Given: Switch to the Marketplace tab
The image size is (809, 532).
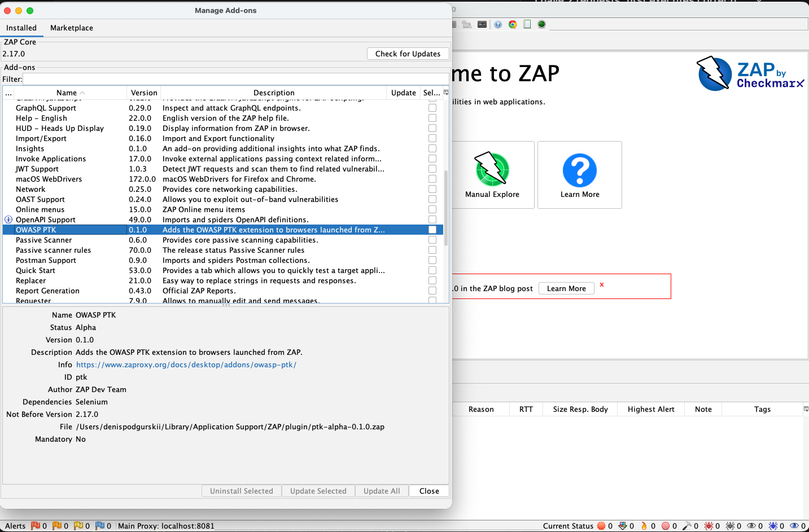Looking at the screenshot, I should click(x=71, y=28).
